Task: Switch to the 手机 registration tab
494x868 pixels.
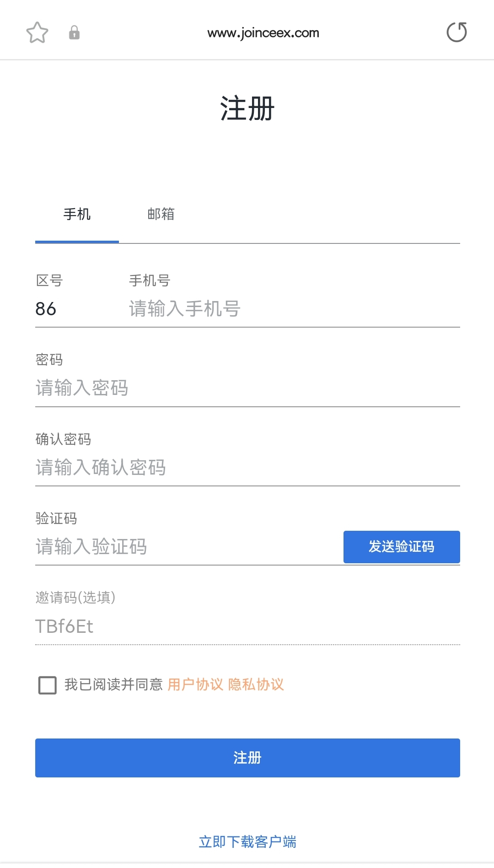Action: click(77, 214)
